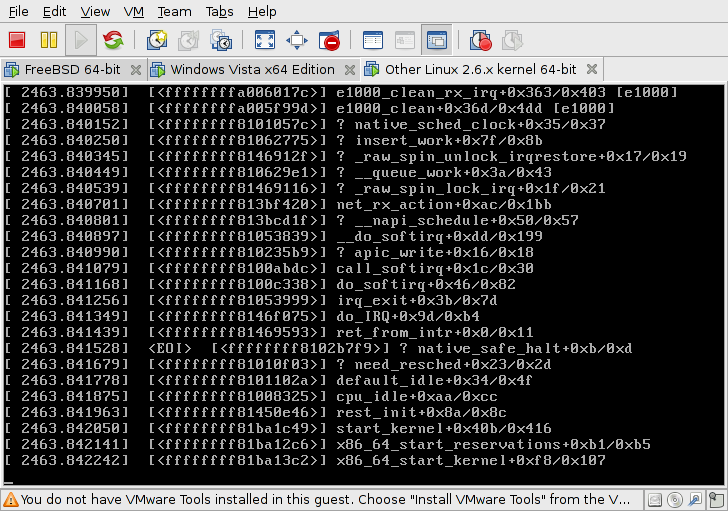The height and width of the screenshot is (511, 728).
Task: Click the rightmost device status bar icon
Action: point(717,500)
